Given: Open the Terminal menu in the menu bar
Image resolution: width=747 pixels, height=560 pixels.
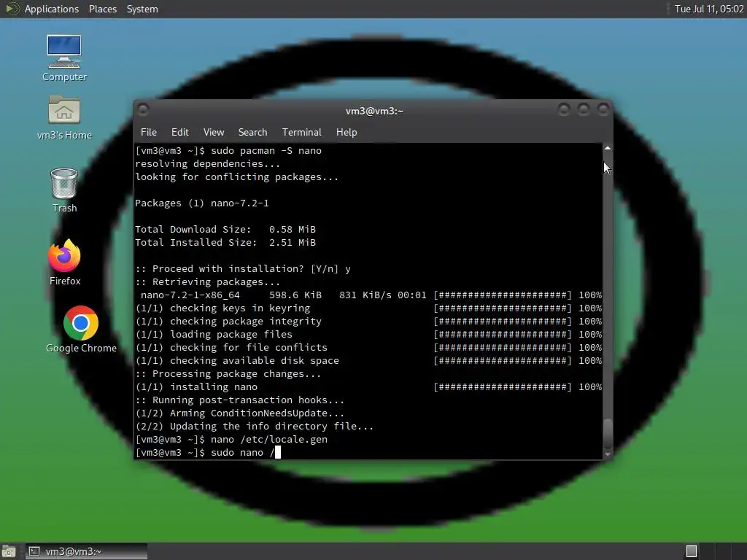Looking at the screenshot, I should [301, 133].
